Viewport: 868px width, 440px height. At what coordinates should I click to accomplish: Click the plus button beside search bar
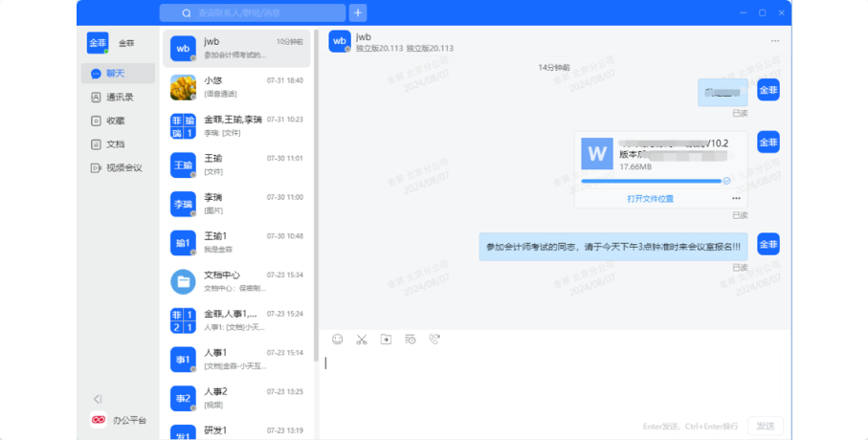[359, 12]
